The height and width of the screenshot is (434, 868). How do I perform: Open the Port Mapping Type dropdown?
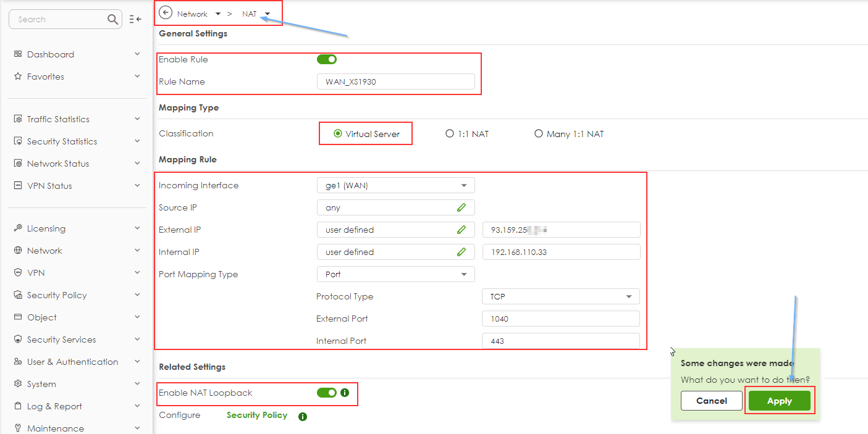pos(395,275)
